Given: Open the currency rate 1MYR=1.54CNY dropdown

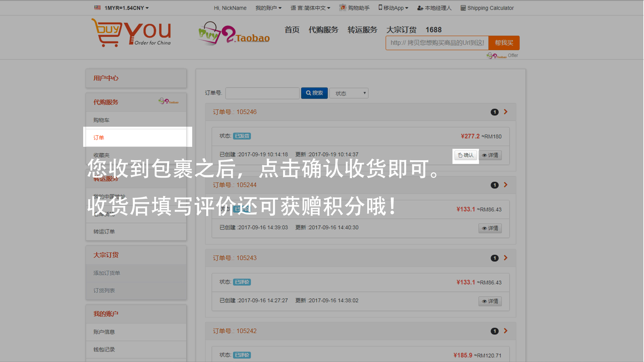Looking at the screenshot, I should [x=126, y=8].
